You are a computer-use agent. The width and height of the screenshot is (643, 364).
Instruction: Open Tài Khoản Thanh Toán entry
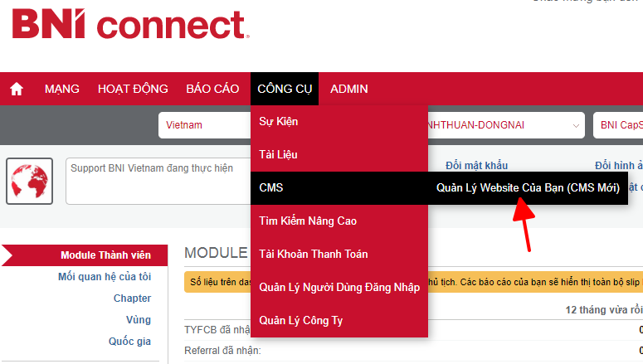pos(314,255)
